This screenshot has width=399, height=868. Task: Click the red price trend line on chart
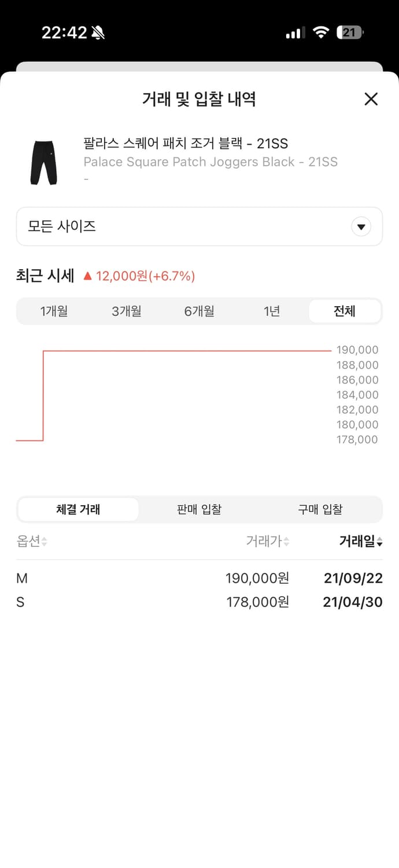[x=173, y=350]
